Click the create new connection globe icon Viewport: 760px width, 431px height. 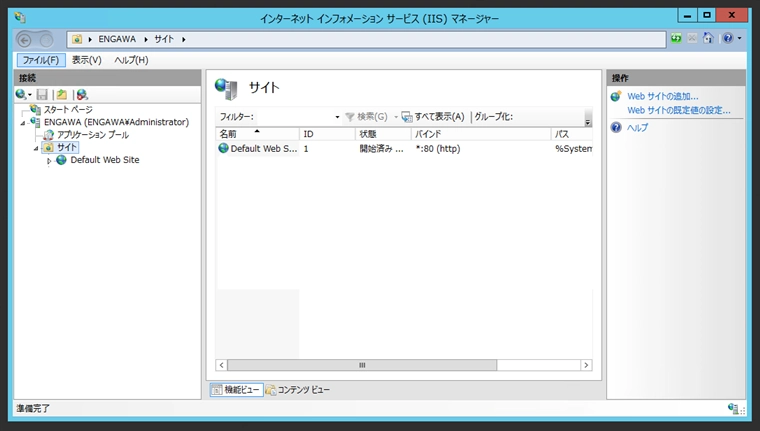point(21,94)
